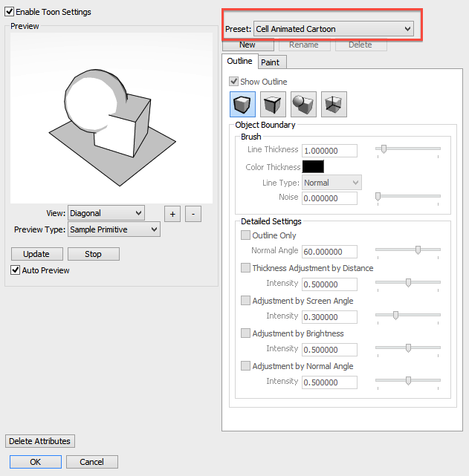Click the Delete preset button
This screenshot has width=469, height=476.
(x=361, y=45)
